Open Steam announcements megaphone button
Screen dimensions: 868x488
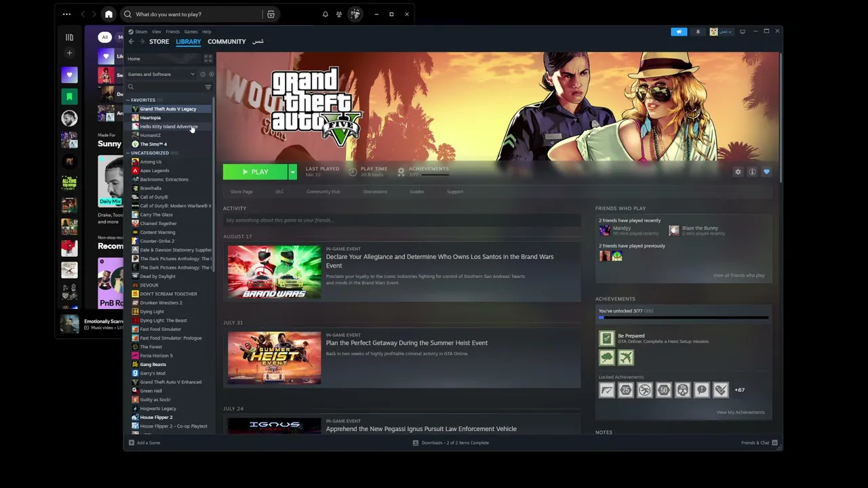pos(679,32)
